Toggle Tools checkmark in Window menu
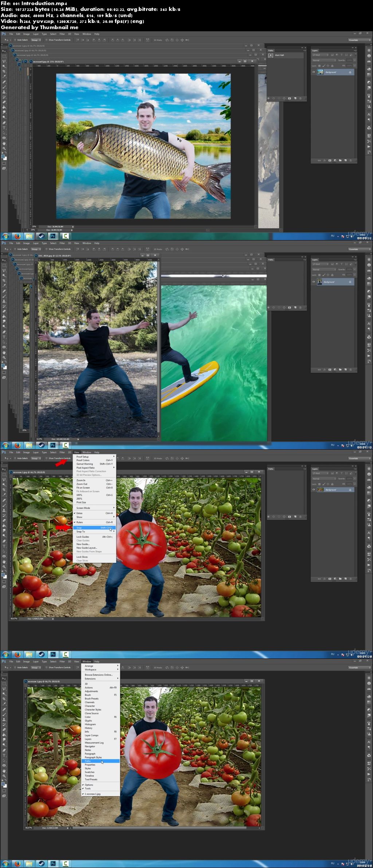Viewport: 373px width, 868px height. click(x=101, y=788)
